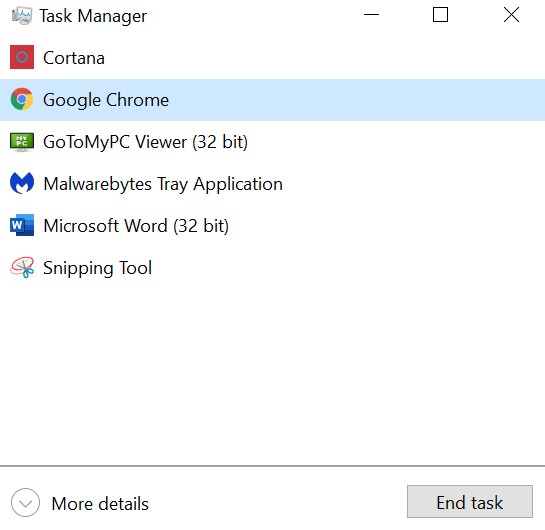This screenshot has width=545, height=530.
Task: Minimize the Task Manager window
Action: point(371,15)
